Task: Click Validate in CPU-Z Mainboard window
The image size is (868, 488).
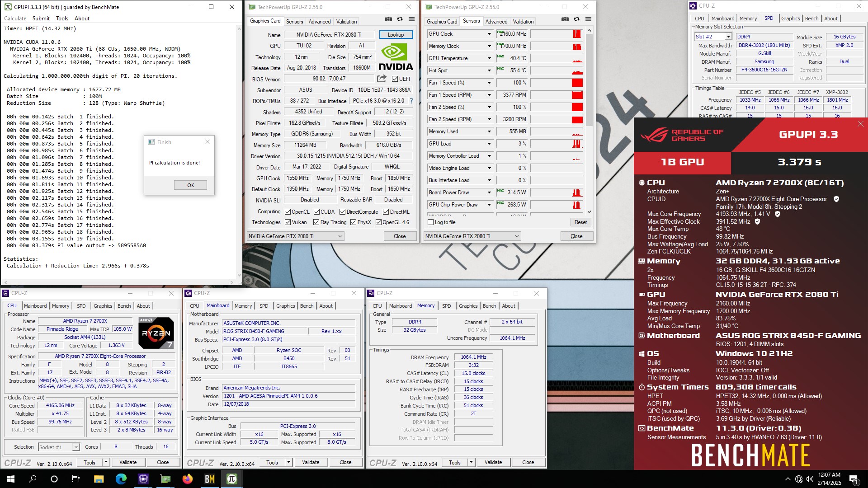Action: click(311, 462)
